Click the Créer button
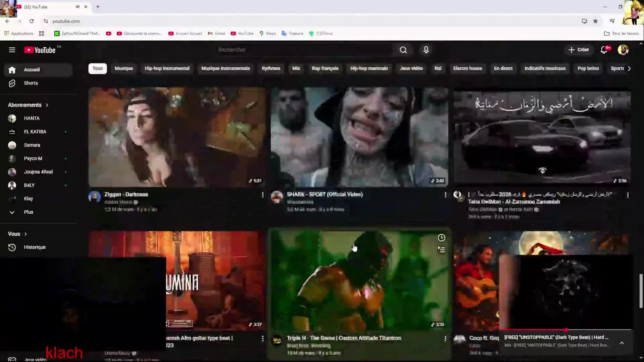The height and width of the screenshot is (362, 644). [x=579, y=50]
